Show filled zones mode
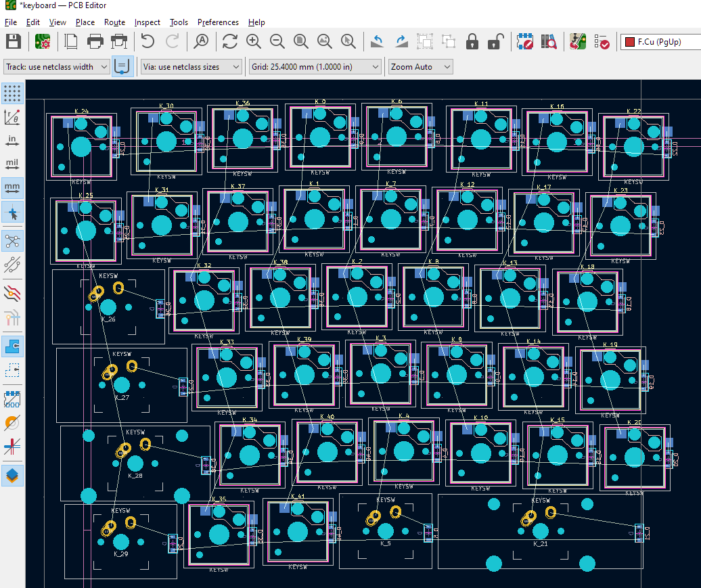Screen dimensions: 701x588 click(x=12, y=346)
